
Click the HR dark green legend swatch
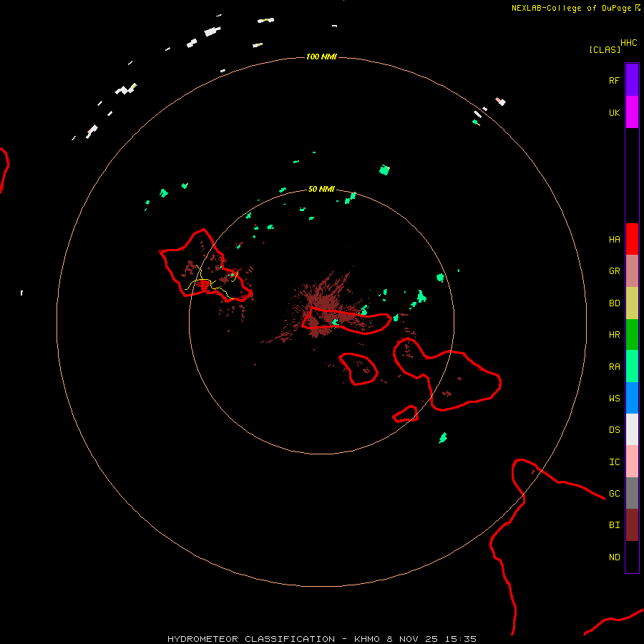click(x=632, y=335)
